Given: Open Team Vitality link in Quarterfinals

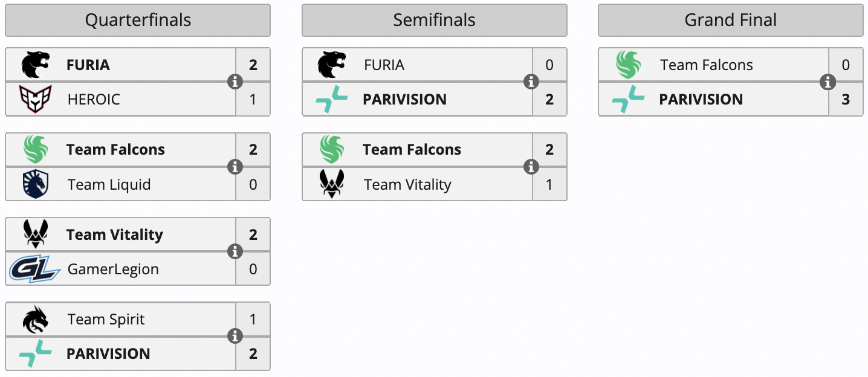Looking at the screenshot, I should [114, 234].
